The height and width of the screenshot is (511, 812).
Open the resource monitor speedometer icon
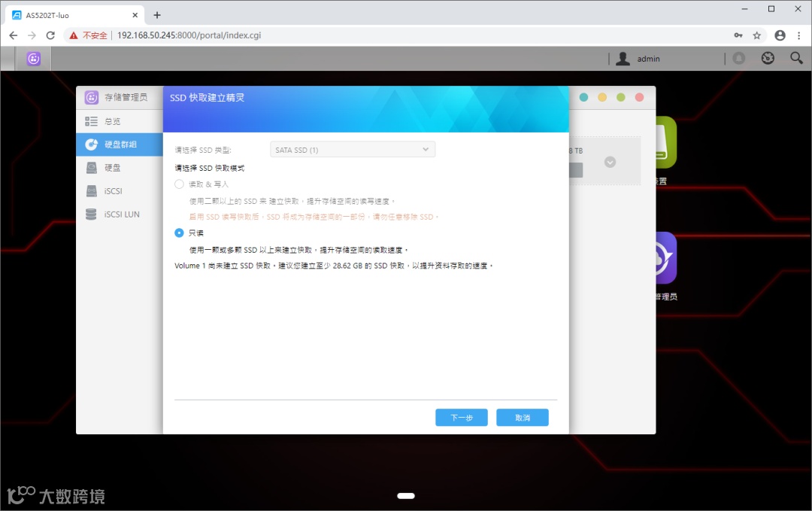point(768,58)
